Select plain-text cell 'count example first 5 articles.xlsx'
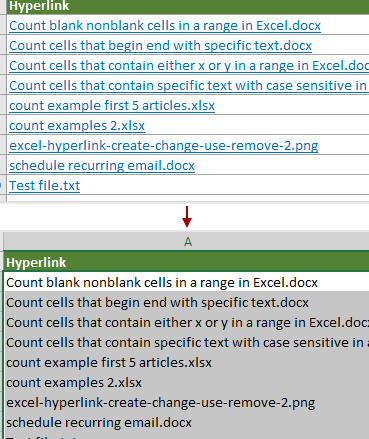Screen dimensions: 369x439 tap(186, 363)
